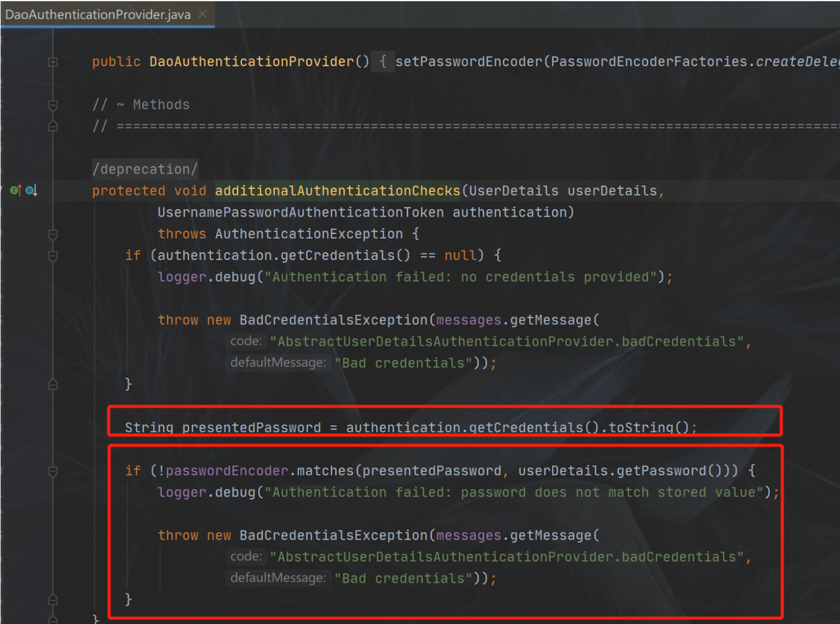The width and height of the screenshot is (840, 624).
Task: Collapse the additionalAuthenticationChecks method at throws line
Action: 53,234
